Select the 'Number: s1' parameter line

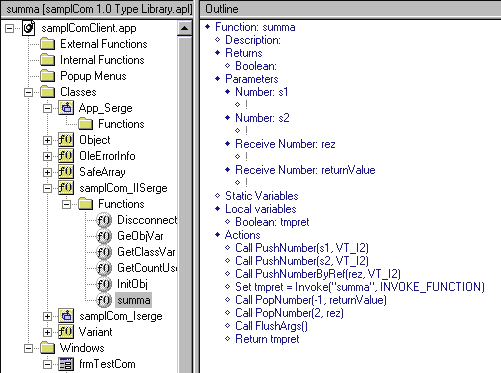[262, 92]
